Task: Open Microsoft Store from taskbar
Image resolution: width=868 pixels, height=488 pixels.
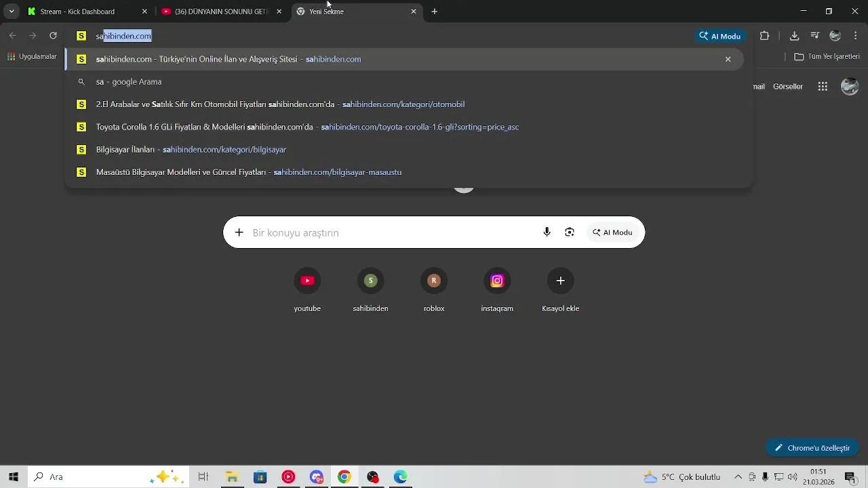Action: 260,477
